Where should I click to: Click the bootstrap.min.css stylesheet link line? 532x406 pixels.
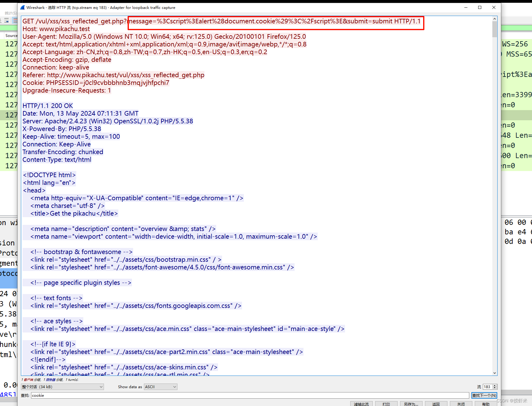coord(126,260)
